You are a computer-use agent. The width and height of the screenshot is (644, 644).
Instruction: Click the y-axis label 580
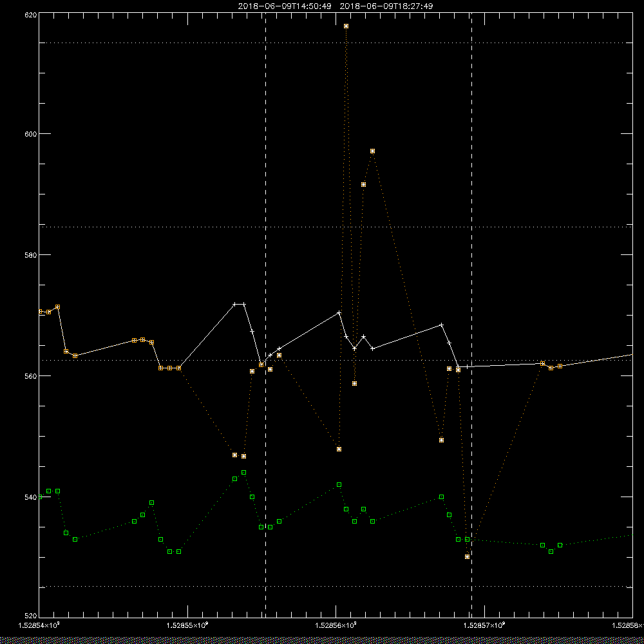pos(31,255)
